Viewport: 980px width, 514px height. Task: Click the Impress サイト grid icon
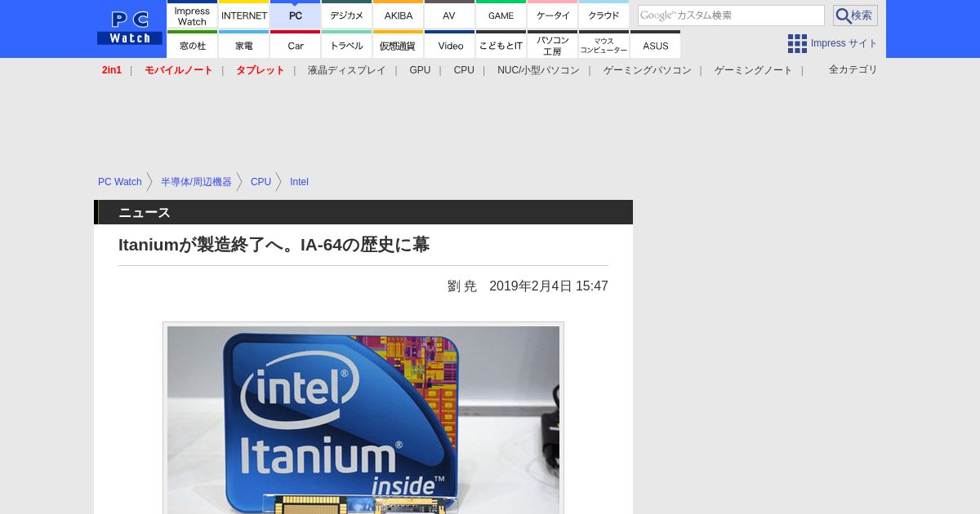pyautogui.click(x=797, y=43)
